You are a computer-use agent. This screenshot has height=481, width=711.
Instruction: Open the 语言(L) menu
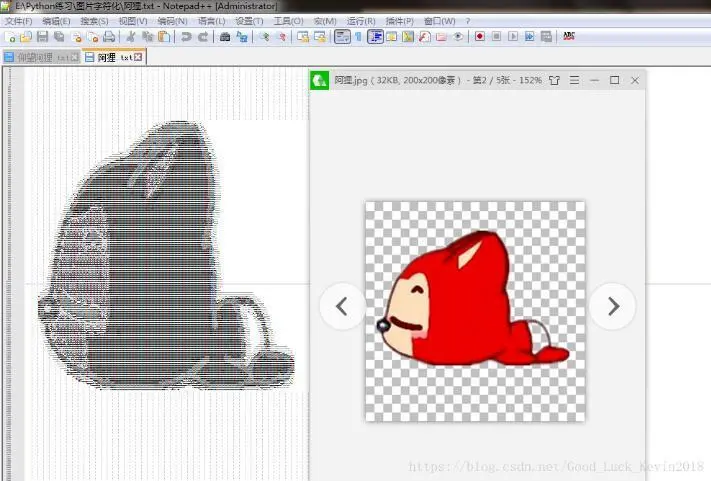pos(211,21)
